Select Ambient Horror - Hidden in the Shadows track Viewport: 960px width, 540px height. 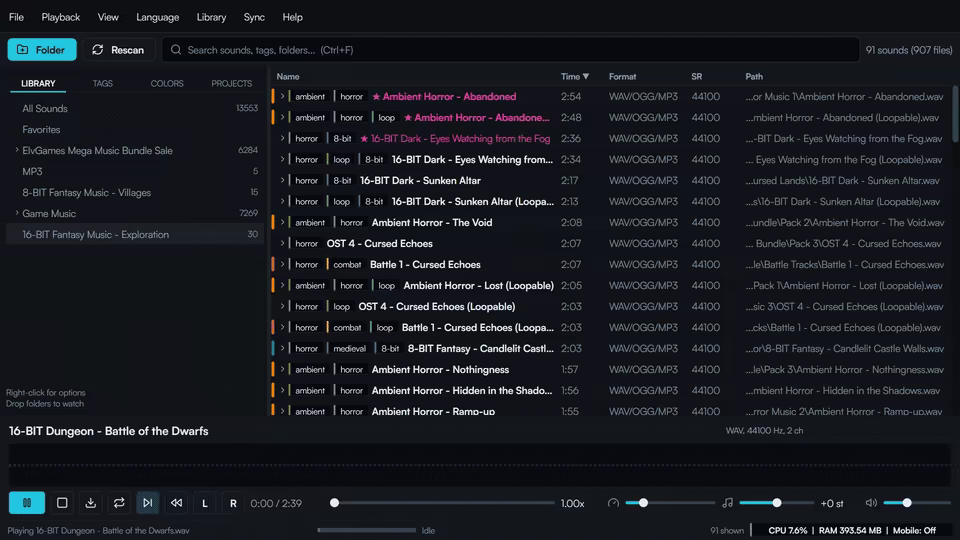[462, 390]
